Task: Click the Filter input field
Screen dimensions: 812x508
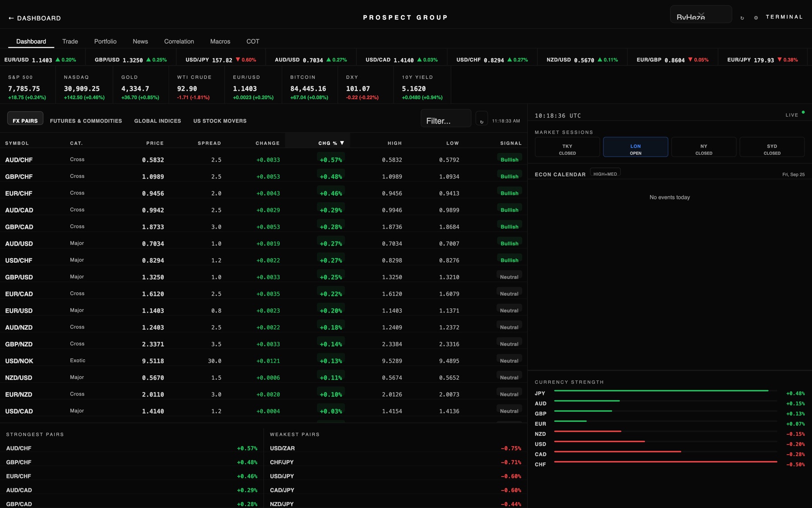Action: tap(446, 119)
